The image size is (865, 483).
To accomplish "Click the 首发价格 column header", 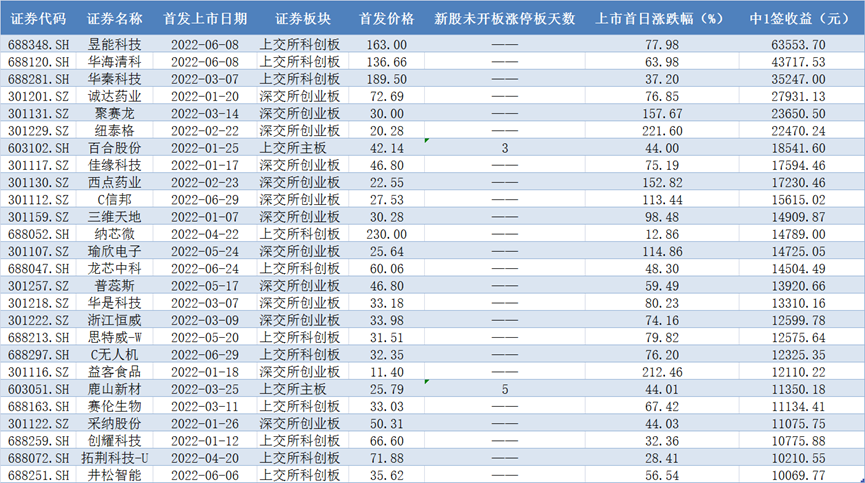I will [x=382, y=18].
